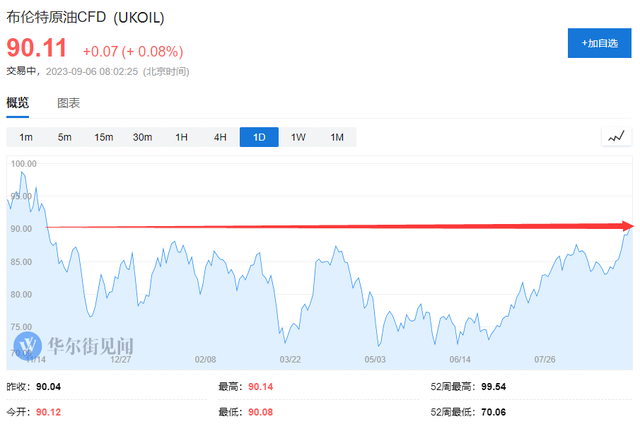Click the current price 90.11
The height and width of the screenshot is (424, 640).
click(x=37, y=48)
